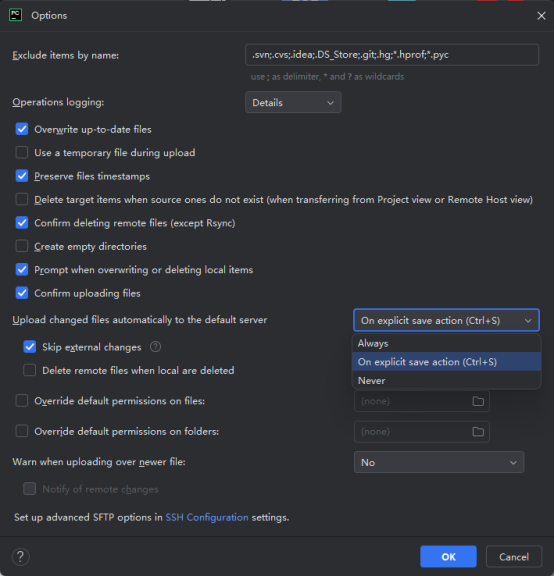The height and width of the screenshot is (577, 554).
Task: Open SSH Configuration settings link
Action: pos(207,517)
